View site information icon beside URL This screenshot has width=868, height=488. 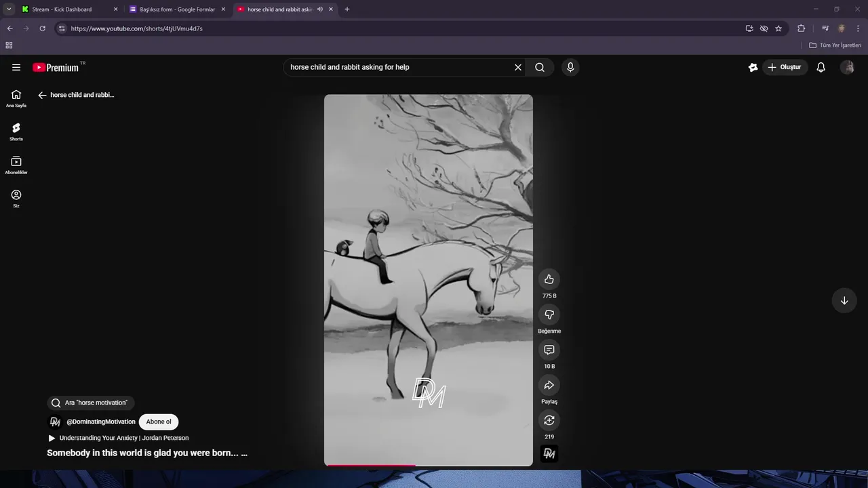(62, 28)
